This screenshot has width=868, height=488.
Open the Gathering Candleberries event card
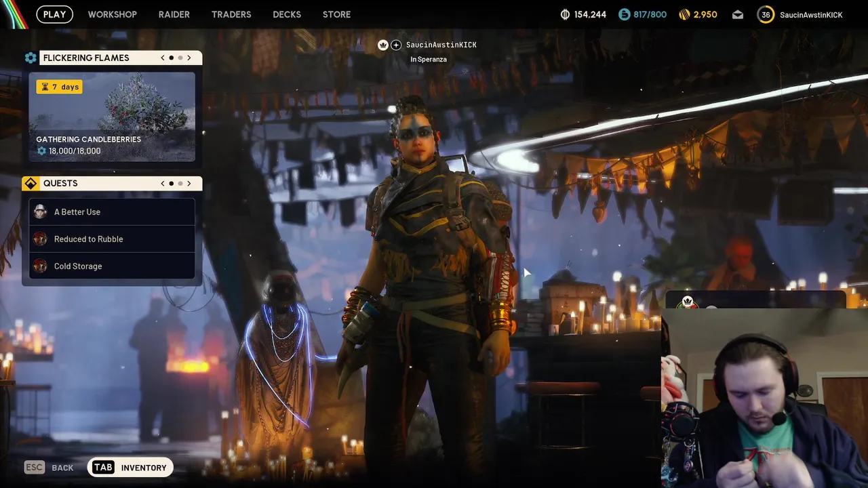pyautogui.click(x=112, y=117)
